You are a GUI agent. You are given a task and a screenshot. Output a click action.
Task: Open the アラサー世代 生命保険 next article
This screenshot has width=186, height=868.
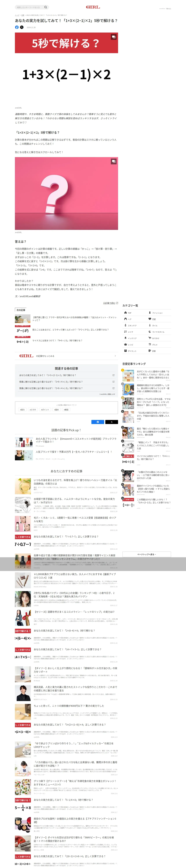(x=66, y=319)
